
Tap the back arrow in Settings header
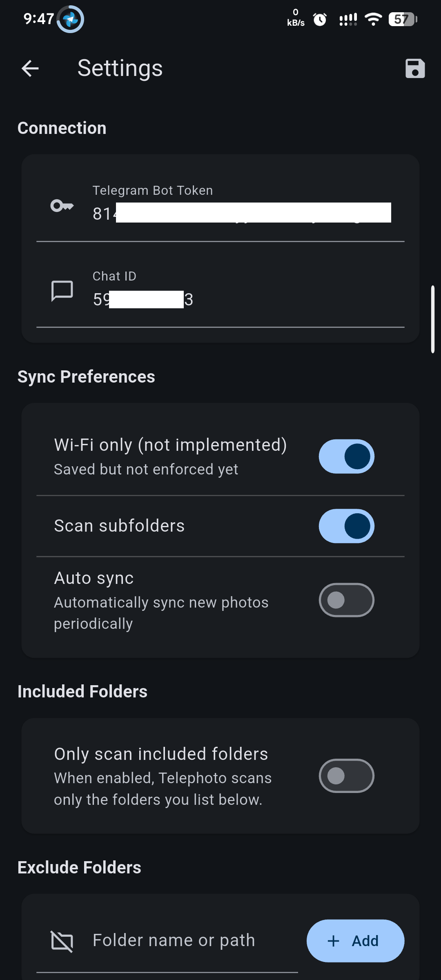pyautogui.click(x=30, y=68)
